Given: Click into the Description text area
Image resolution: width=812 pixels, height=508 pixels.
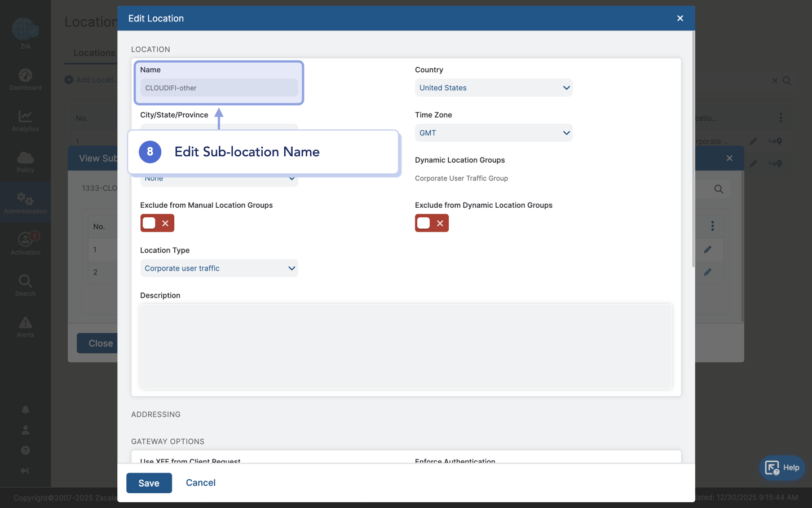Looking at the screenshot, I should coord(406,346).
